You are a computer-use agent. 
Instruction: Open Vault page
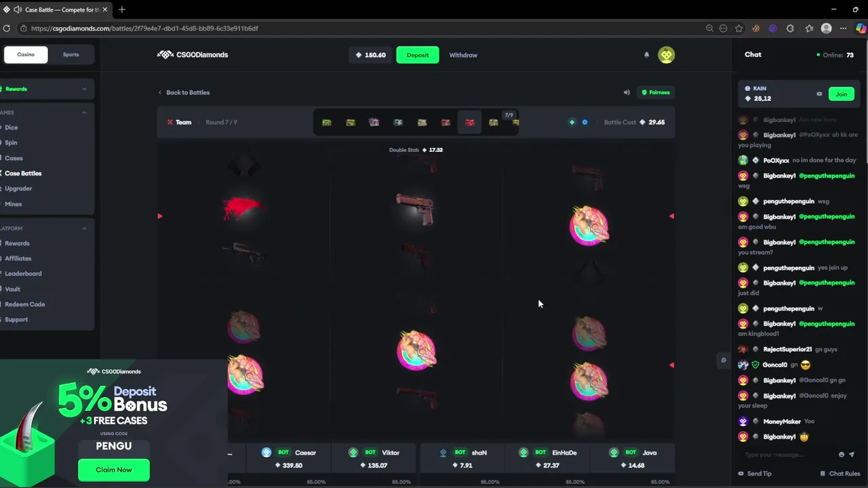click(x=12, y=289)
